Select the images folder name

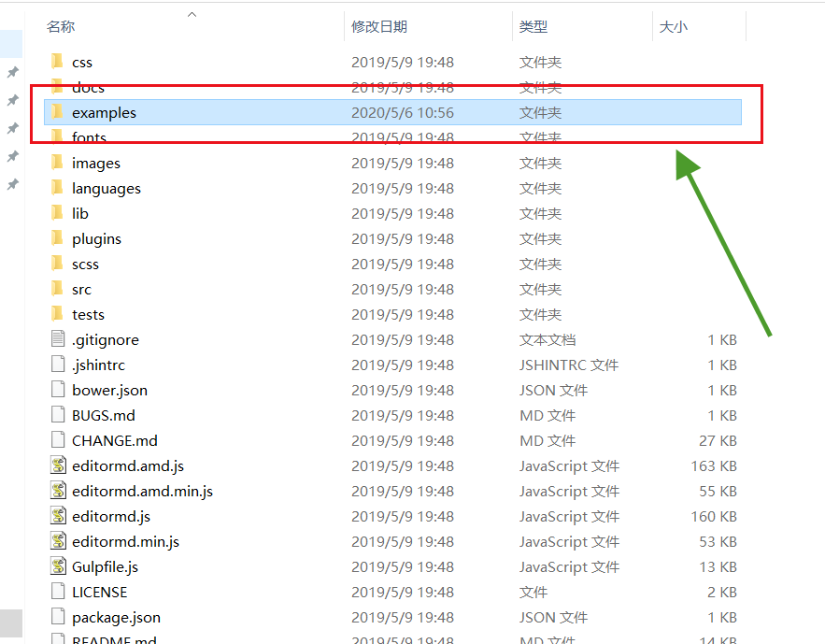click(96, 164)
